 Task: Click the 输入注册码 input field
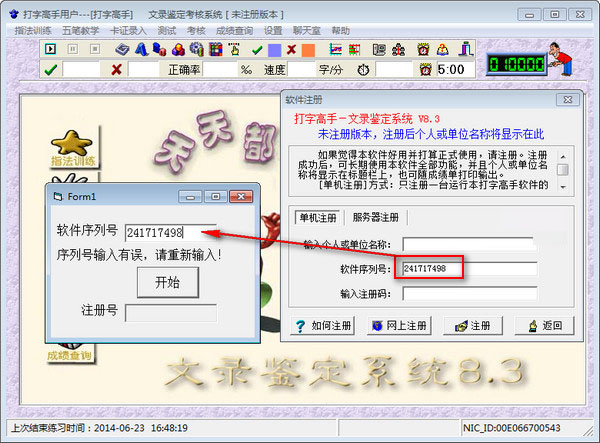coord(469,294)
